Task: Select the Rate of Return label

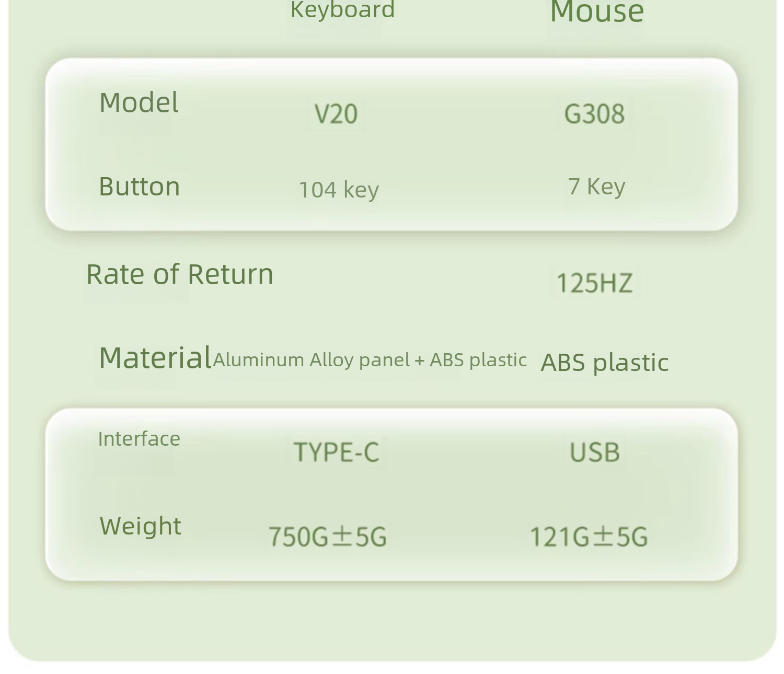Action: coord(179,274)
